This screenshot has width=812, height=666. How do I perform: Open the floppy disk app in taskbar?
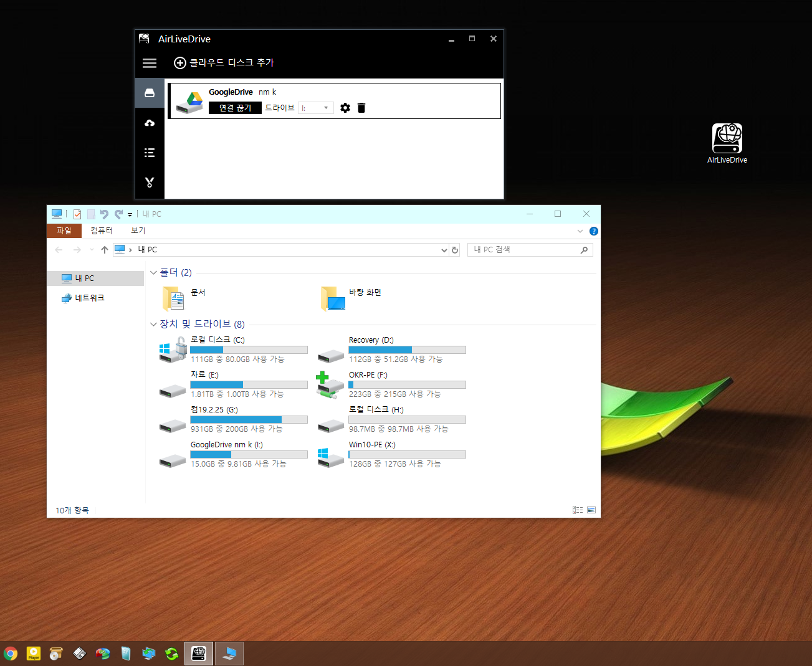click(x=80, y=654)
